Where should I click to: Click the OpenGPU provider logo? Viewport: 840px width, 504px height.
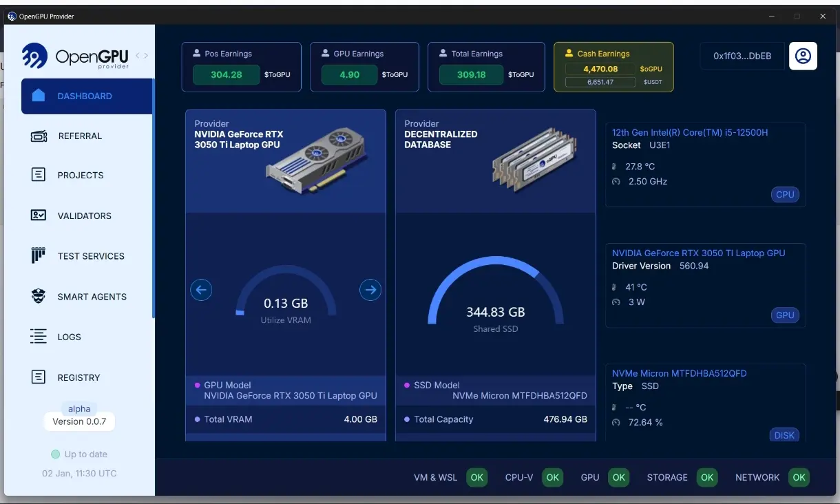tap(76, 56)
